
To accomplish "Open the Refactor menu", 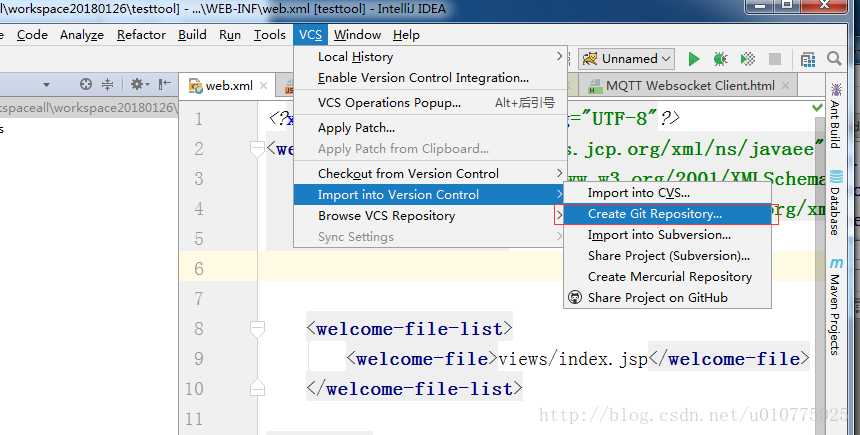I will point(141,35).
